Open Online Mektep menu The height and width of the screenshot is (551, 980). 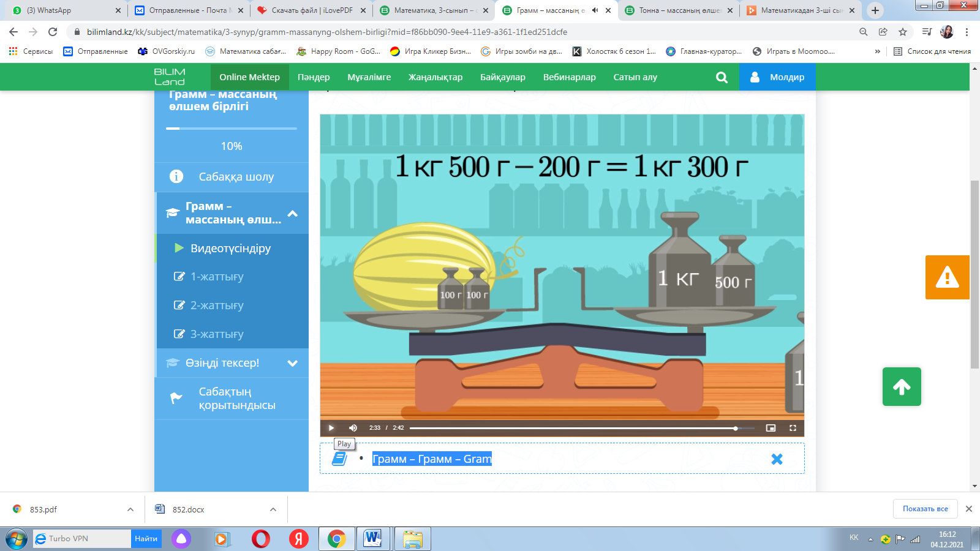click(x=250, y=77)
